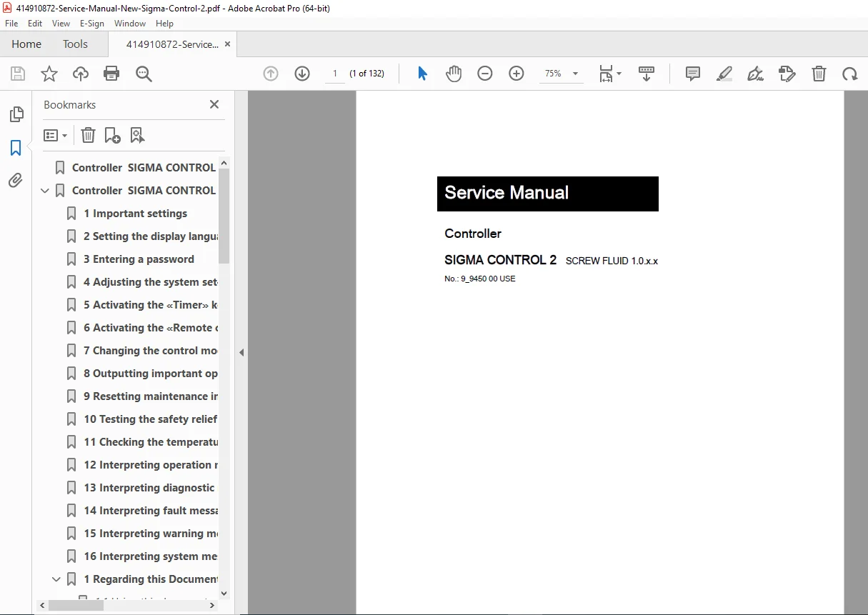Open bookmark 9 Resetting maintenance

(x=150, y=396)
